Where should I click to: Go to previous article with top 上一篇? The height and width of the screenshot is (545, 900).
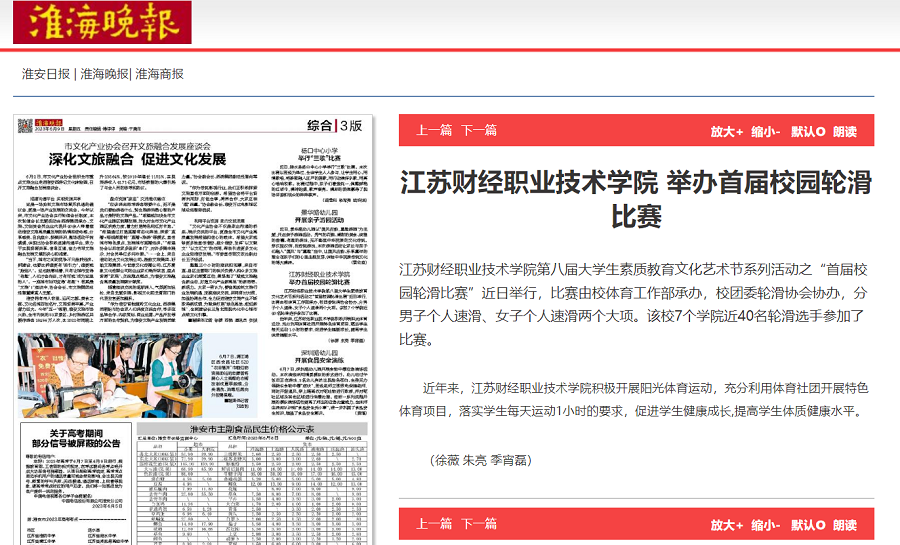pos(434,131)
